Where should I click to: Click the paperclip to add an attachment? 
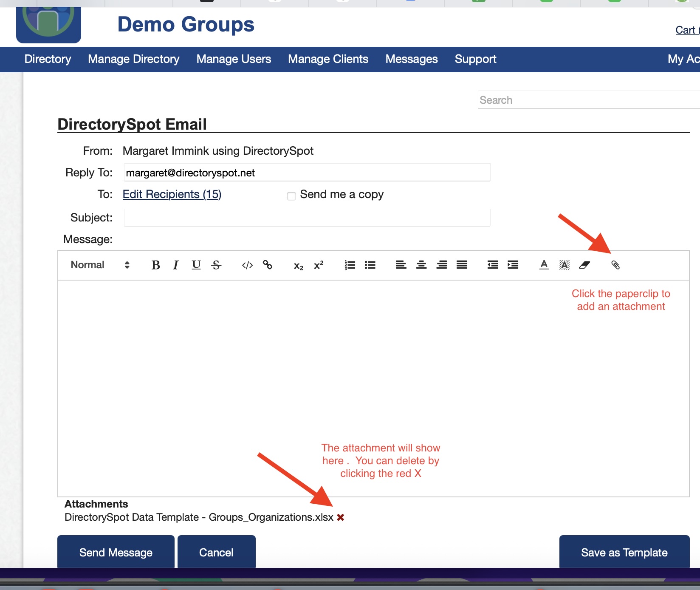(615, 265)
